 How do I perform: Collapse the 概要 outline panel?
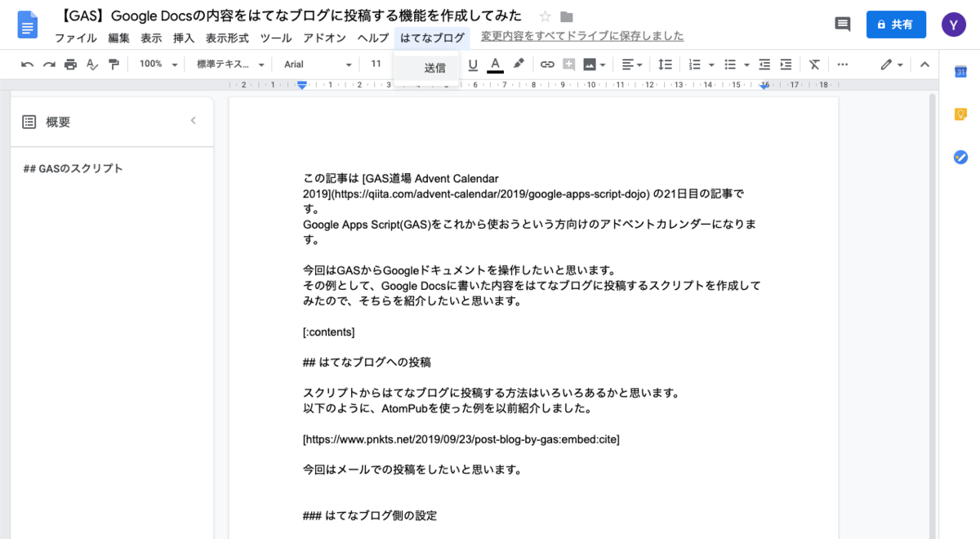[194, 121]
